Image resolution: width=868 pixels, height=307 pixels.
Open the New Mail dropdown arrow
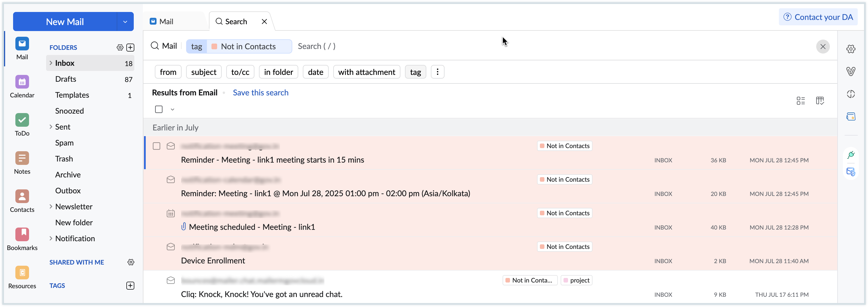point(125,22)
